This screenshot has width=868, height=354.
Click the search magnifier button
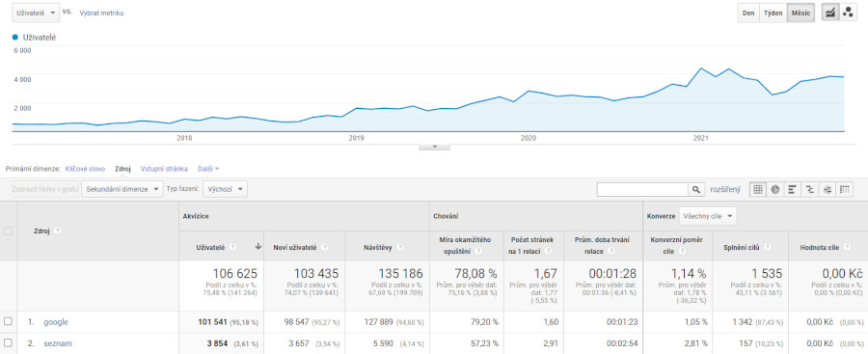[696, 189]
